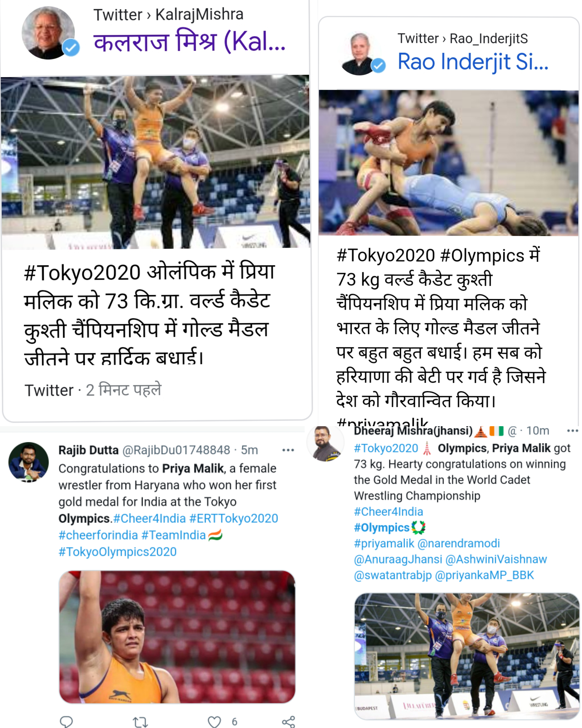Open the three-dot menu on Dheeraj Mishra's tweet

click(573, 430)
